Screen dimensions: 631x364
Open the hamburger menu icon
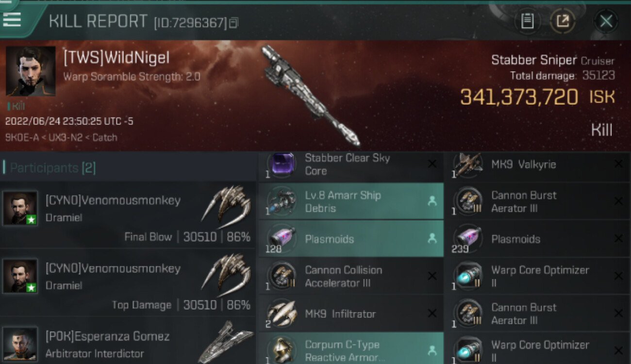[x=12, y=20]
